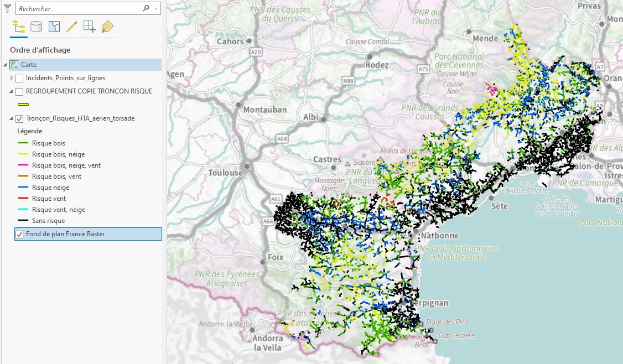623x364 pixels.
Task: Click magenta Risque bois, neige, vent swatch
Action: (23, 165)
